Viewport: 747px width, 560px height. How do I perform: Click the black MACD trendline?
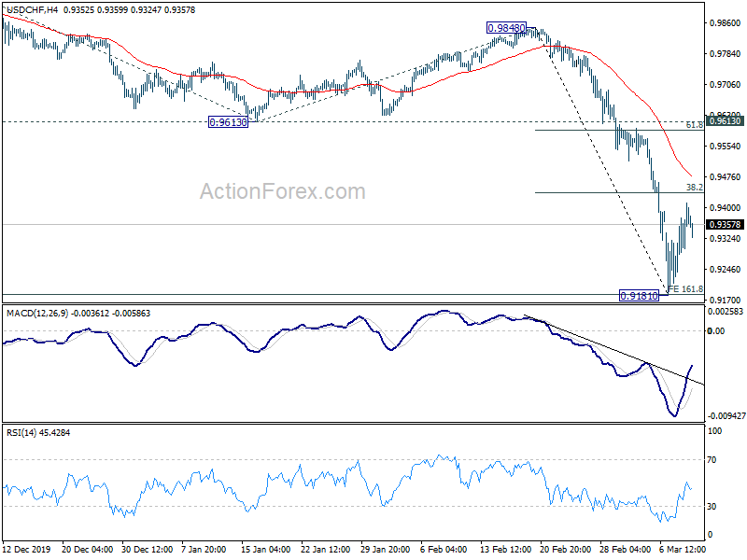point(614,350)
